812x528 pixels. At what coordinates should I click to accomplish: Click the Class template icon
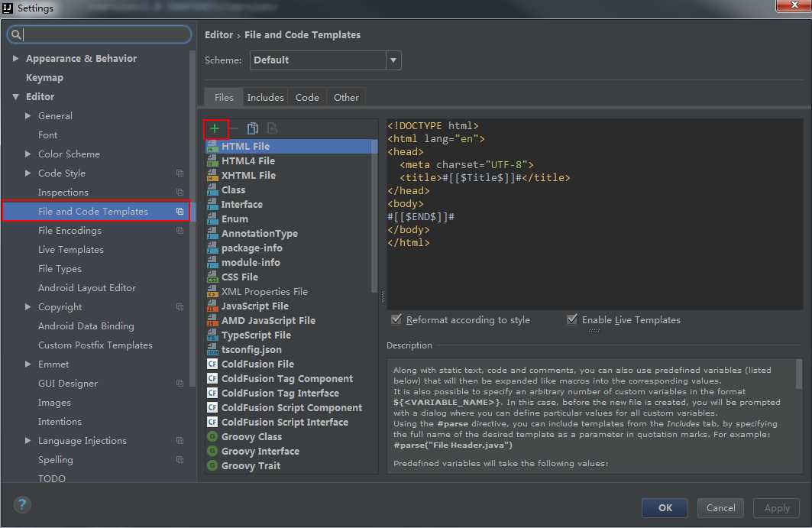coord(212,190)
